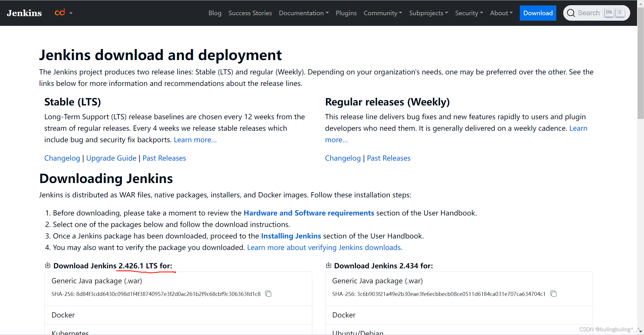644x335 pixels.
Task: Click the SHA-256 copy icon for LTS package
Action: coord(270,294)
